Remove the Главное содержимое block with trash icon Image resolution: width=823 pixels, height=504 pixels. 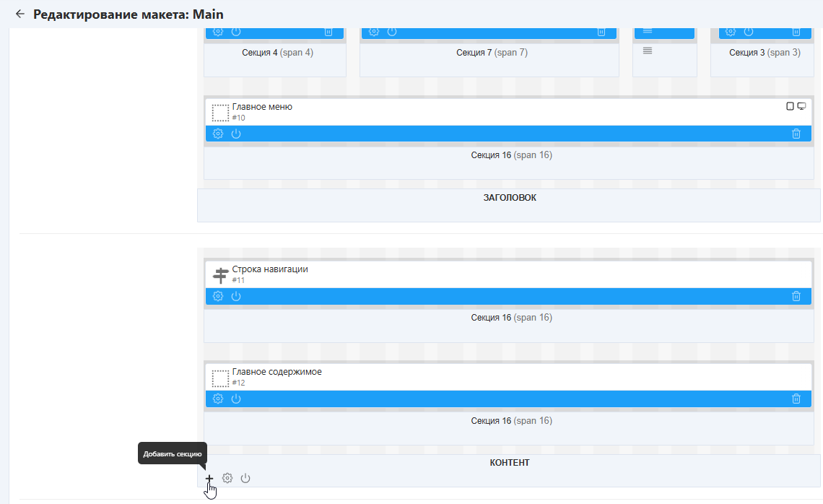pos(796,399)
